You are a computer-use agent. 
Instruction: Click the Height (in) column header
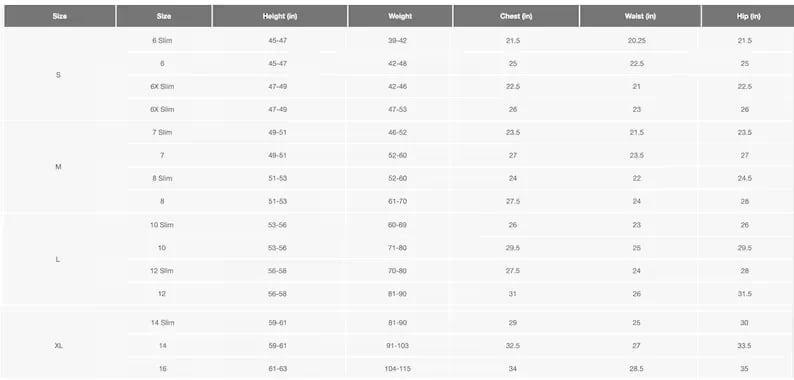[x=280, y=16]
